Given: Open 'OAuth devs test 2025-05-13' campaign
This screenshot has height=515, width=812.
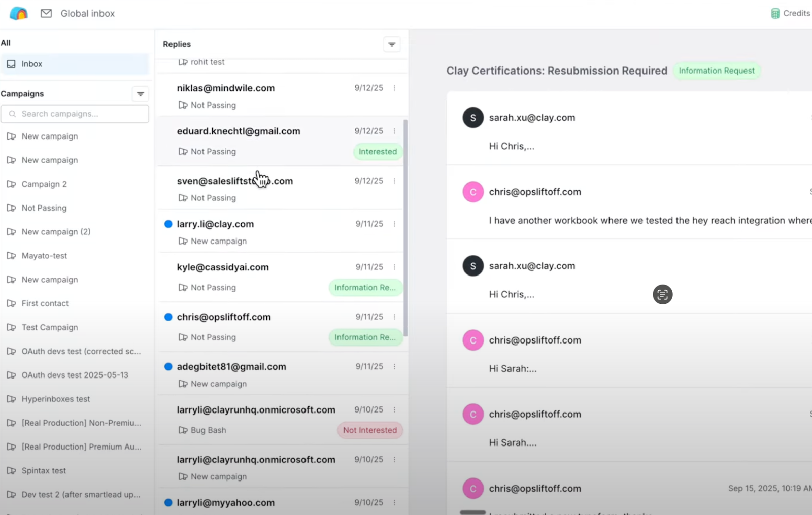Looking at the screenshot, I should [75, 375].
